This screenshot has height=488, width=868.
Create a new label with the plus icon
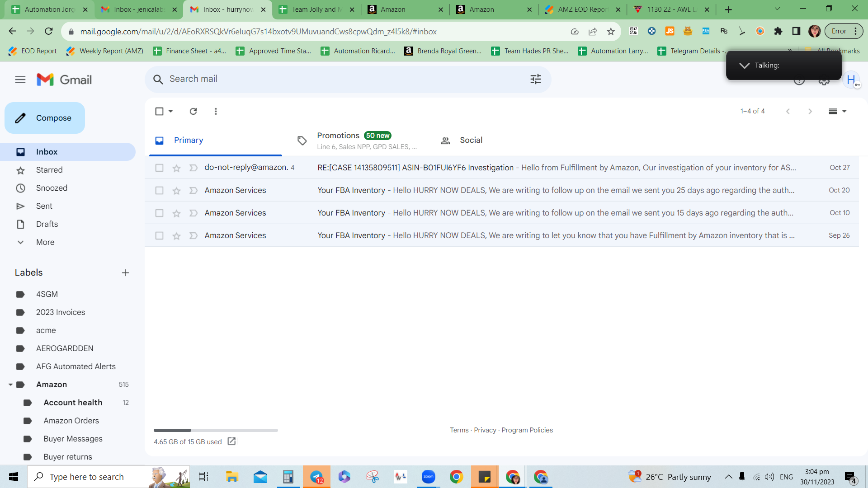[x=125, y=272]
